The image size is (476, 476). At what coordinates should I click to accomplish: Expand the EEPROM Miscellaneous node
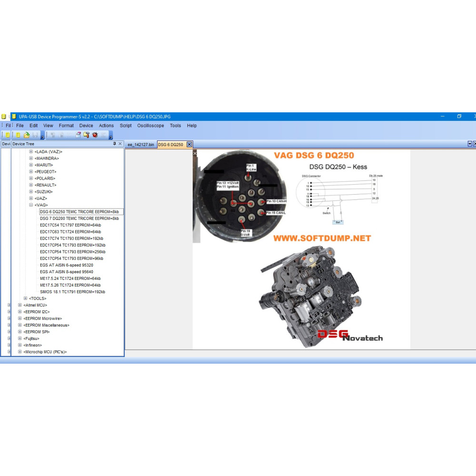tap(20, 325)
